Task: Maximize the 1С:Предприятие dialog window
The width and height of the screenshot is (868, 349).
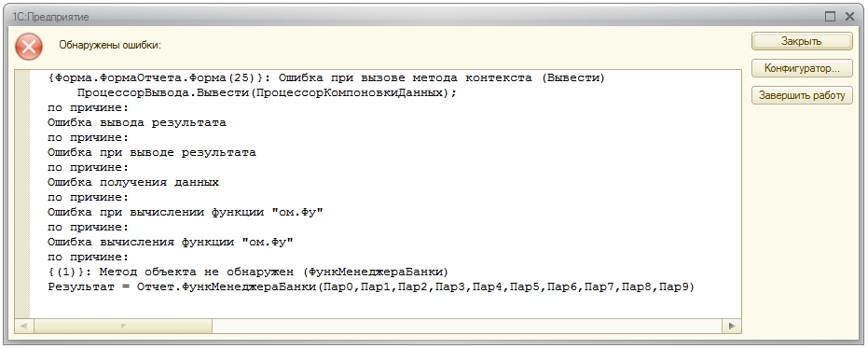Action: (830, 17)
